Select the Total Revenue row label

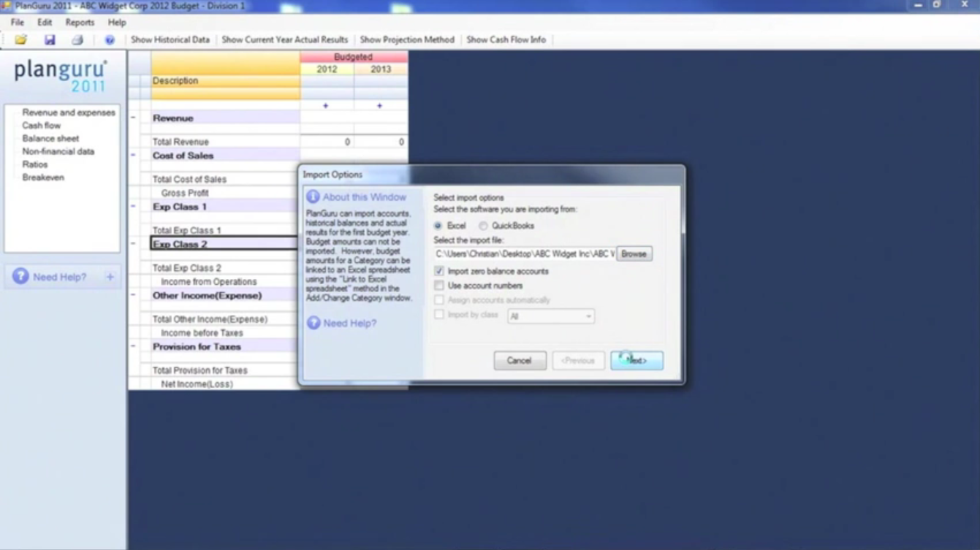(x=181, y=142)
